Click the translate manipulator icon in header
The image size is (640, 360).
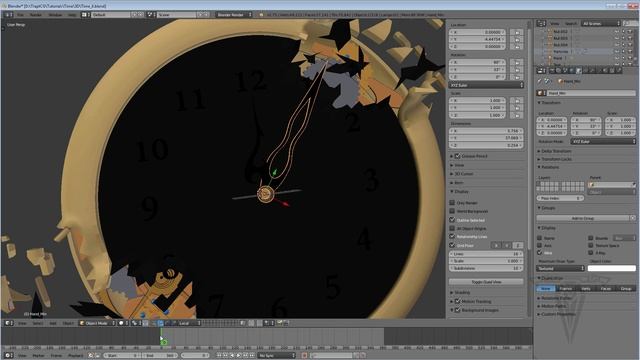[x=161, y=323]
